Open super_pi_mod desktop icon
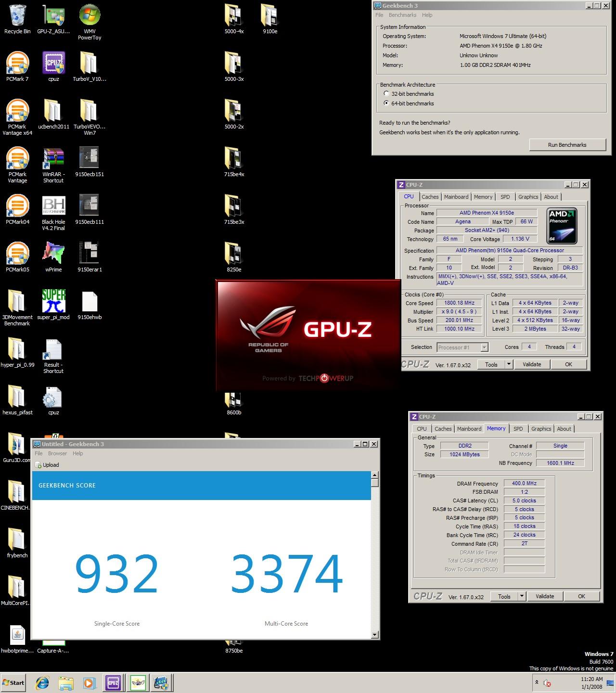The height and width of the screenshot is (693, 616). click(53, 305)
